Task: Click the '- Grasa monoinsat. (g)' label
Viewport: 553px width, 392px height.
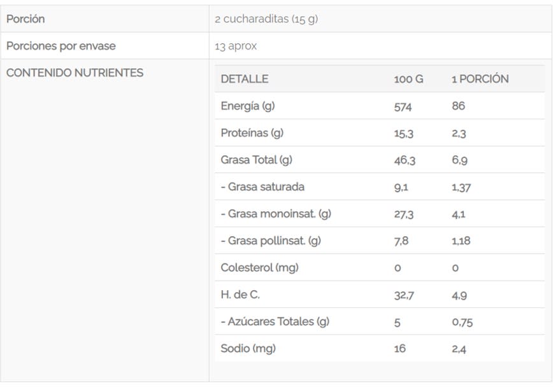Action: 276,214
